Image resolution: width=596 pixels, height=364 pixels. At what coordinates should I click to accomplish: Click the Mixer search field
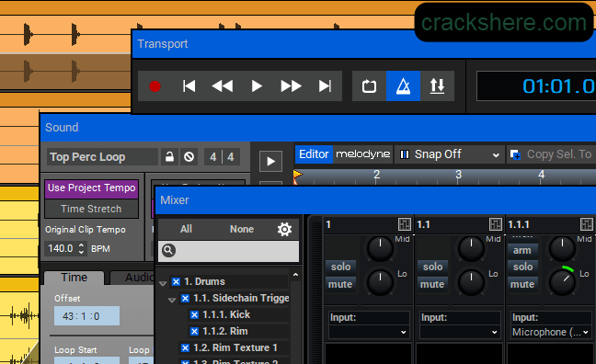pyautogui.click(x=228, y=251)
